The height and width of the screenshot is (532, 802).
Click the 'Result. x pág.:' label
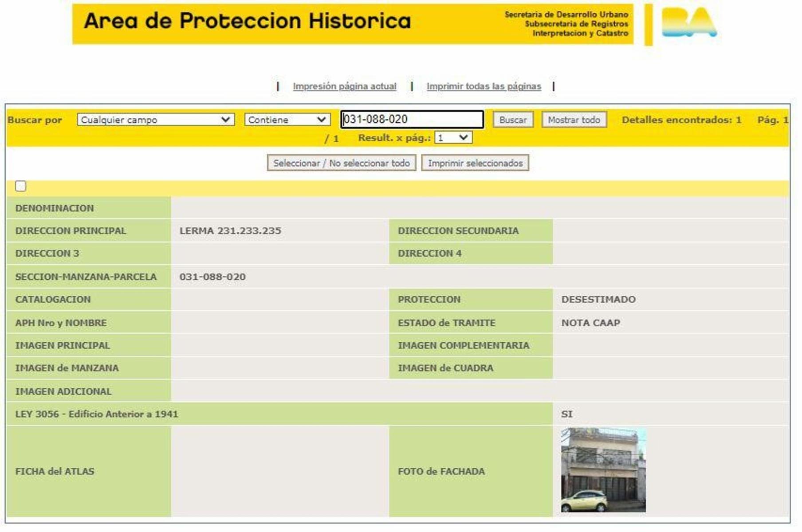click(x=394, y=138)
